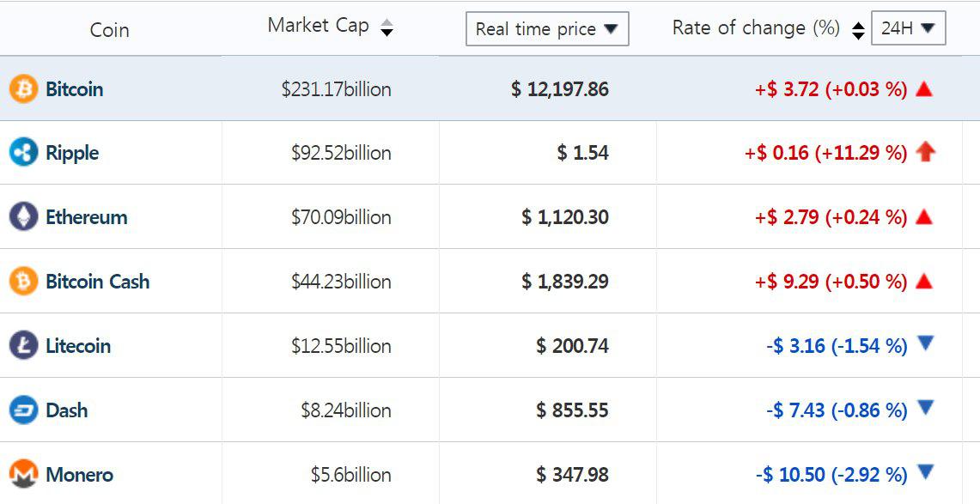Select the Monero coin name

pyautogui.click(x=80, y=474)
